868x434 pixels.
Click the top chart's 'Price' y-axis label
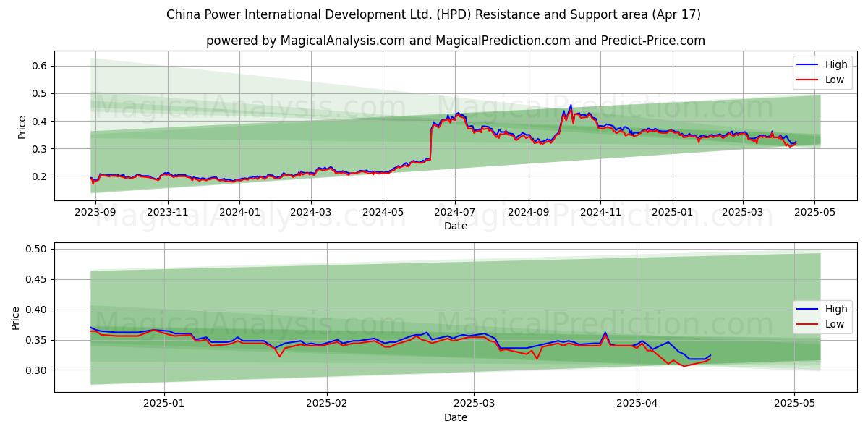click(x=22, y=126)
